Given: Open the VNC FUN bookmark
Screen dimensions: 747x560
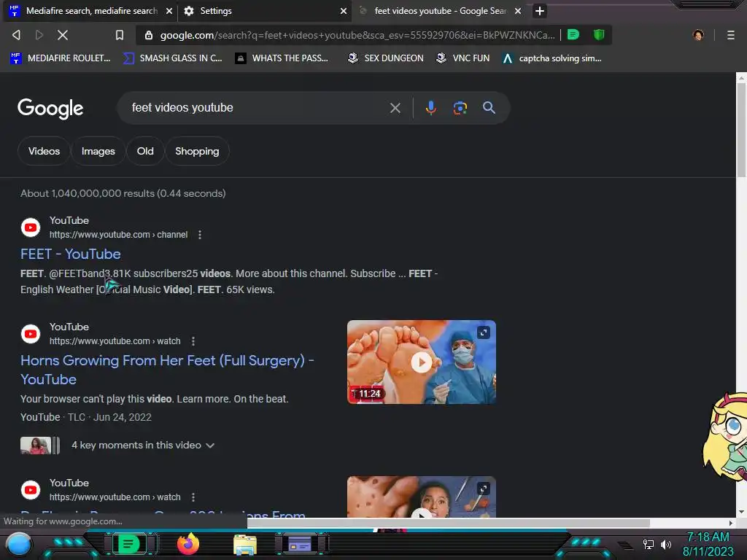Looking at the screenshot, I should (x=463, y=58).
